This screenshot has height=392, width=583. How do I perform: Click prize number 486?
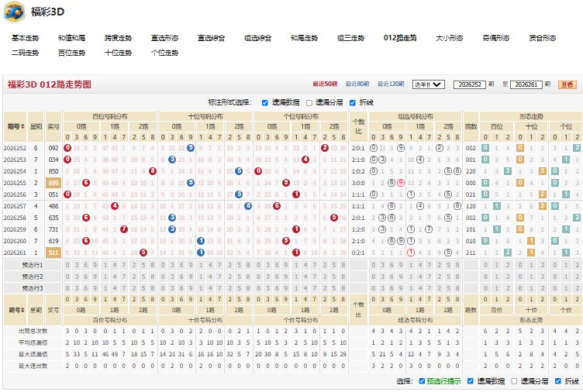[x=53, y=206]
